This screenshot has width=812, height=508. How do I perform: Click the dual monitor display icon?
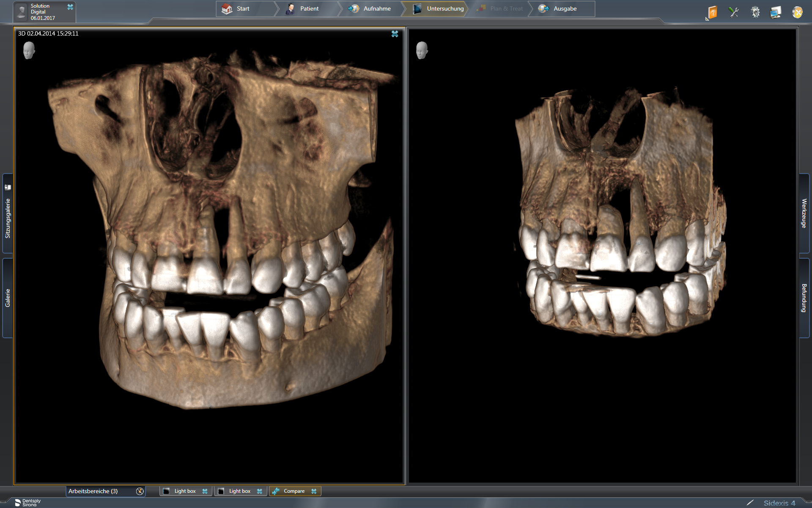(x=776, y=12)
